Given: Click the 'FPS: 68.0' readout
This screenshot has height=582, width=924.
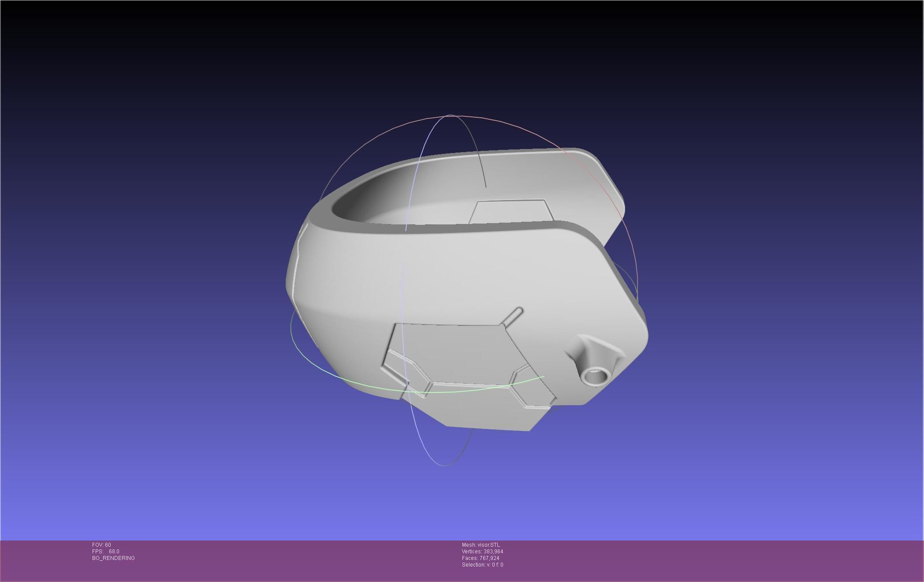Looking at the screenshot, I should pyautogui.click(x=106, y=552).
